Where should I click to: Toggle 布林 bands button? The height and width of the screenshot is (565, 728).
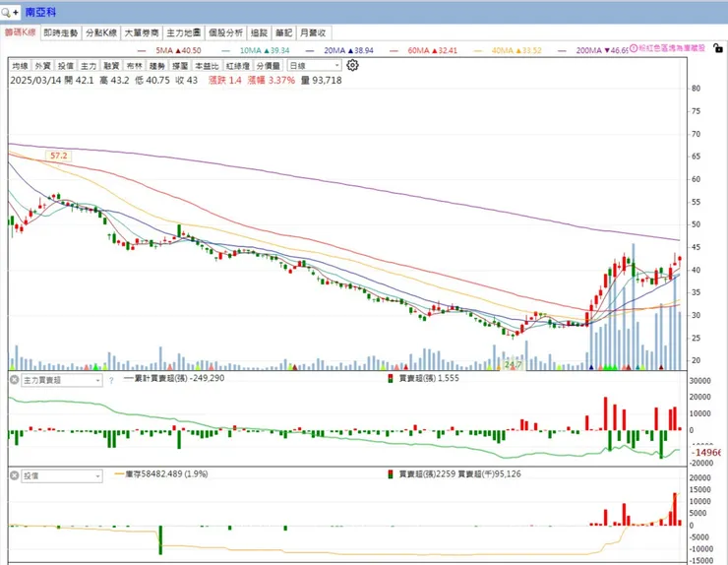click(134, 66)
